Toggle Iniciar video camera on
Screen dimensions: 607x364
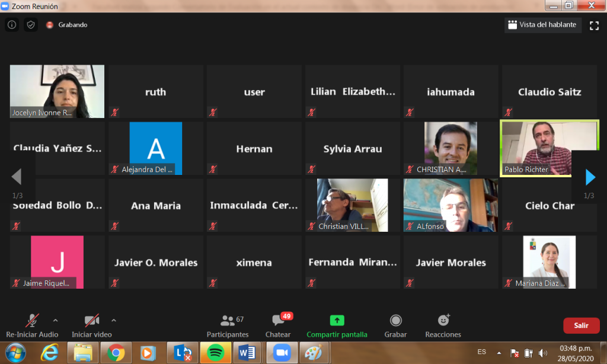click(x=91, y=321)
